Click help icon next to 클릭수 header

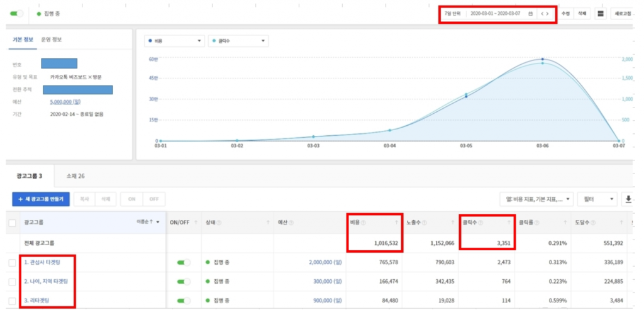(x=480, y=223)
